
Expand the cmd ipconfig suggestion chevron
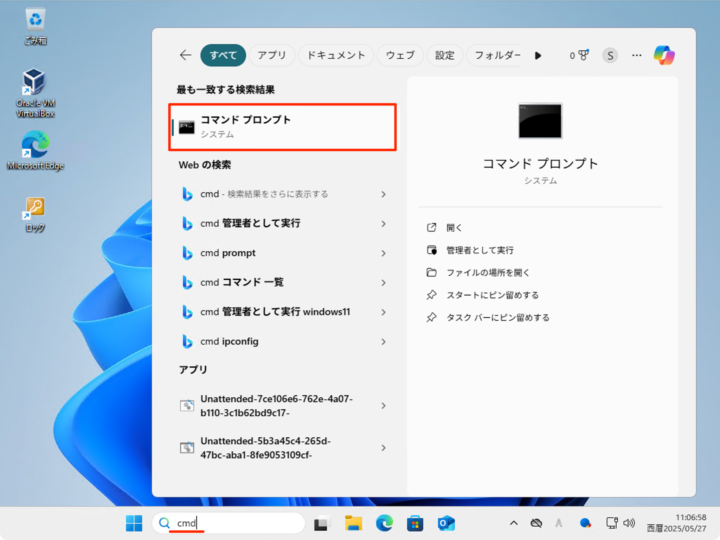[383, 342]
